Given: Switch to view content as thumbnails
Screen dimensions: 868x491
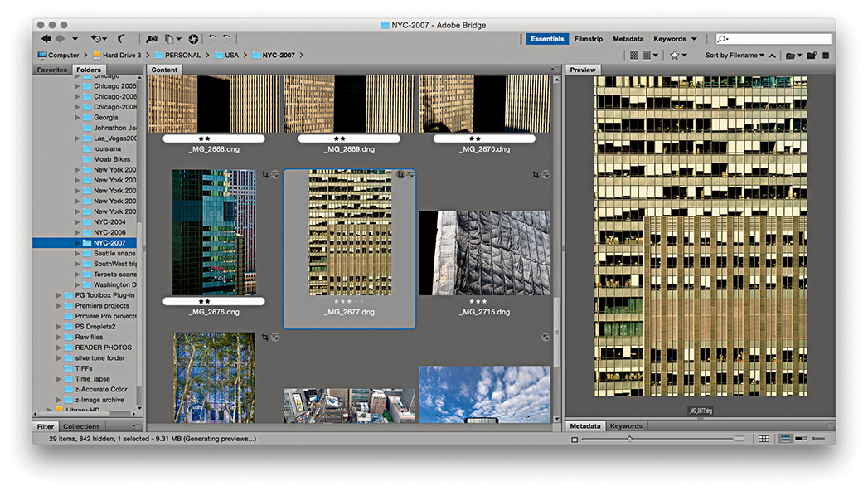Looking at the screenshot, I should point(784,439).
